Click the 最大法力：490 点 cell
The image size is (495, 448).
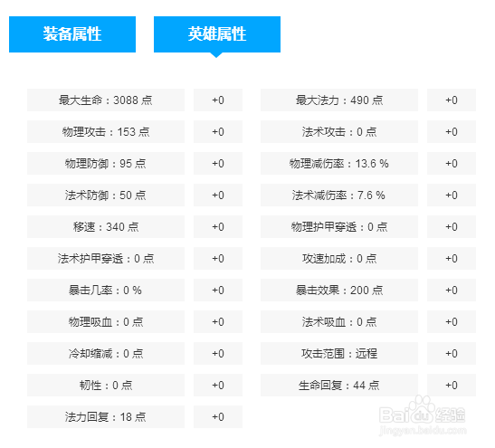pyautogui.click(x=339, y=100)
